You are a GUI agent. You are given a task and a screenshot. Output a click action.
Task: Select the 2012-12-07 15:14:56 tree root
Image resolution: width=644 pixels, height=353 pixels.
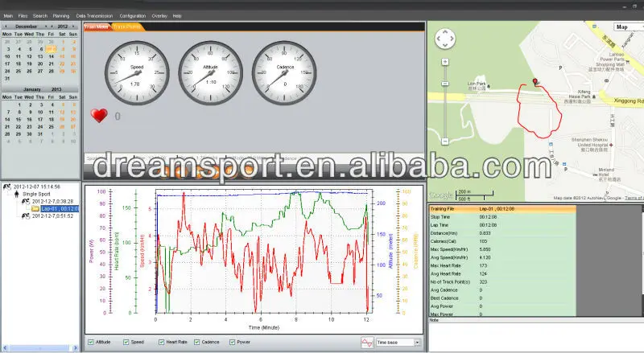(x=37, y=187)
